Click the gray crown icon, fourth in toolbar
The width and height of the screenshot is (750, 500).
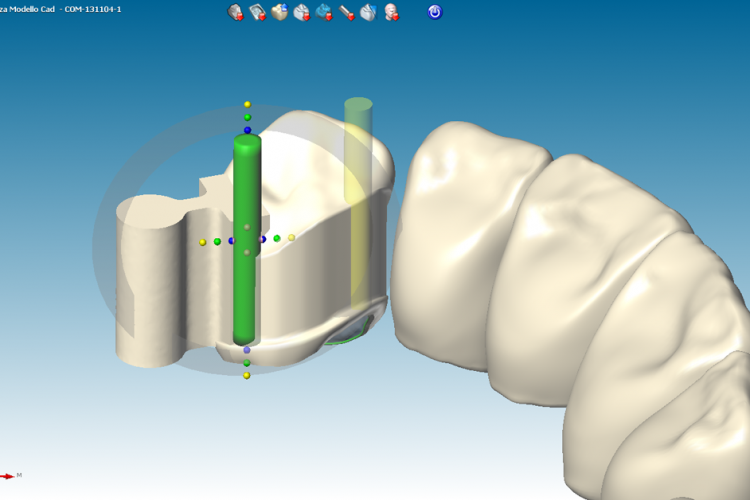tap(301, 12)
